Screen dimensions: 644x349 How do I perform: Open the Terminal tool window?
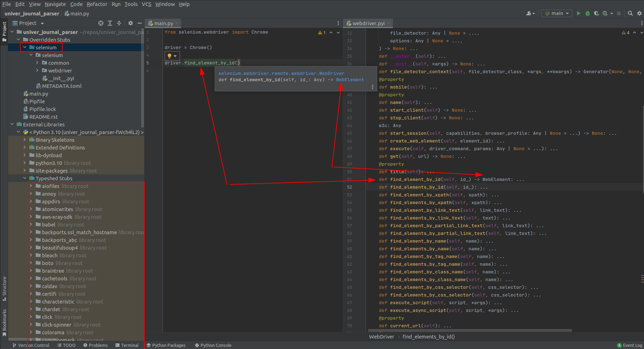[127, 345]
